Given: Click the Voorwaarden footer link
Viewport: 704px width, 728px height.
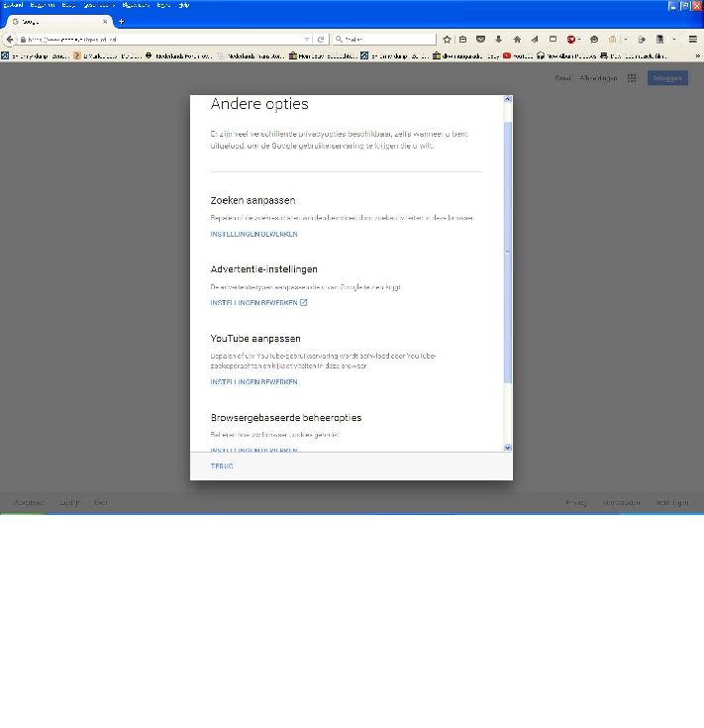Looking at the screenshot, I should pos(622,503).
